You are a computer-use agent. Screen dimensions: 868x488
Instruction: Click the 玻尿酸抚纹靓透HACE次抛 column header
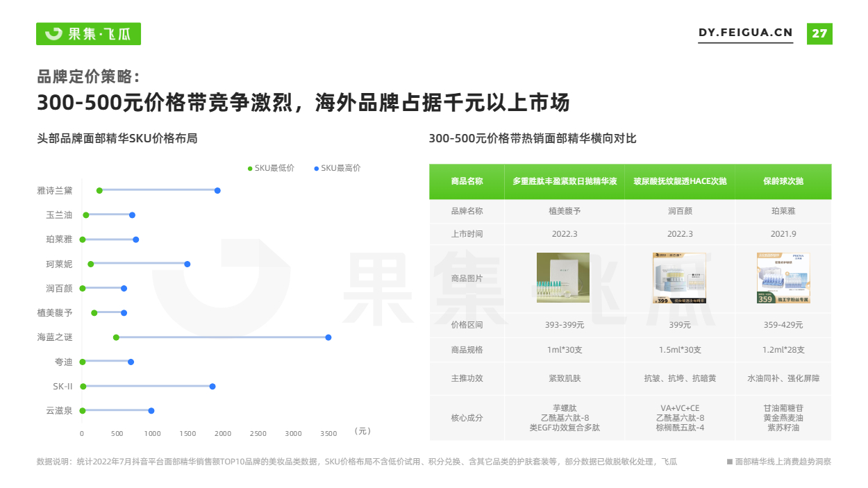(x=680, y=181)
